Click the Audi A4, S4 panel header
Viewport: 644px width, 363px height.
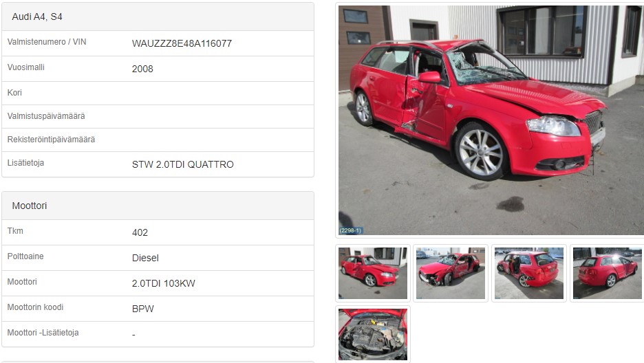coord(158,16)
